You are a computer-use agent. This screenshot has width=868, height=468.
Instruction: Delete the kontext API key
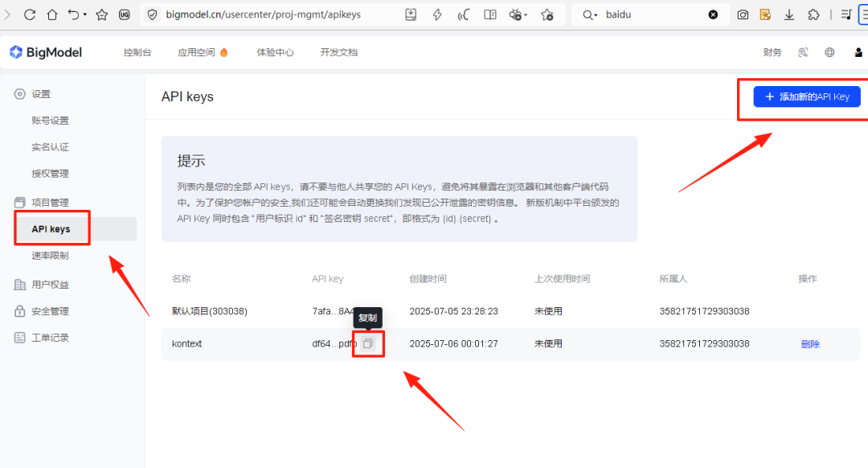pos(809,343)
